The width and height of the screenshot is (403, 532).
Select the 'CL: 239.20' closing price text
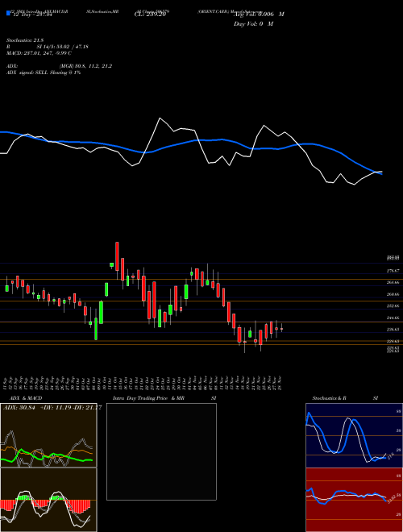[150, 15]
